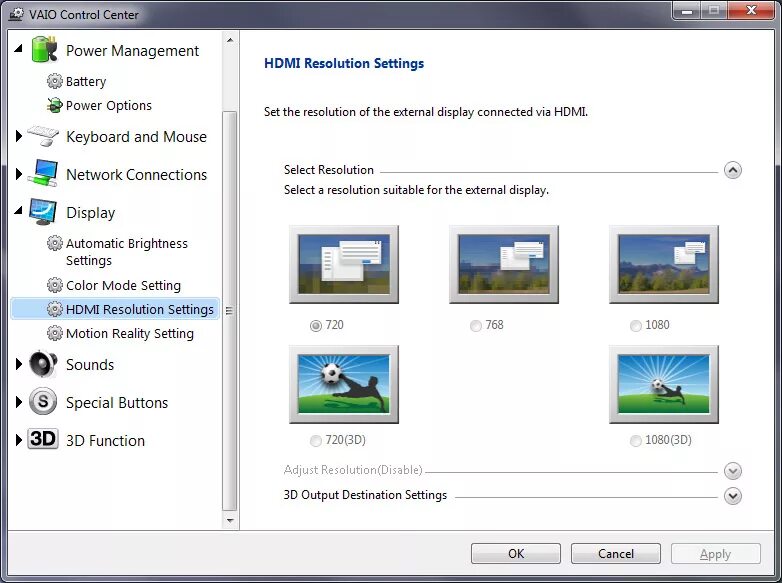The width and height of the screenshot is (782, 583).
Task: Expand the Sounds tree node
Action: [19, 364]
